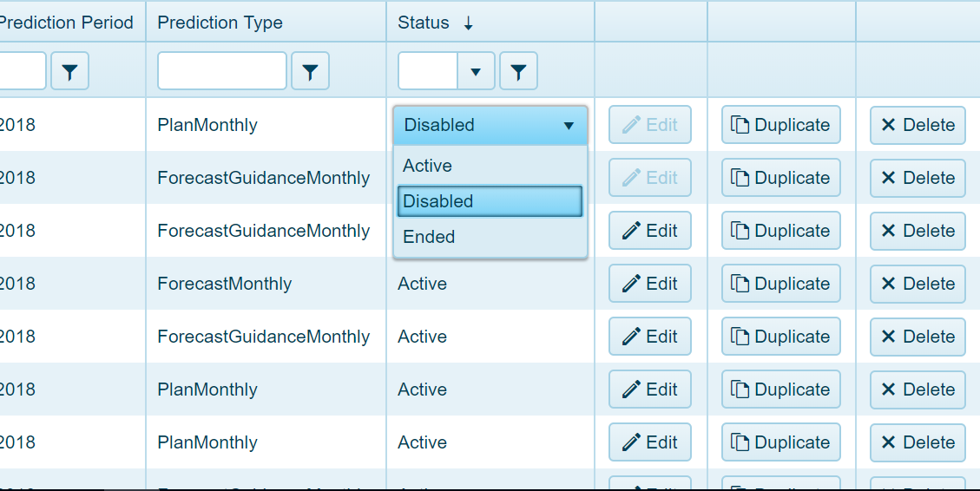Type in the Prediction Type filter field
Viewport: 980px width, 491px height.
tap(222, 71)
